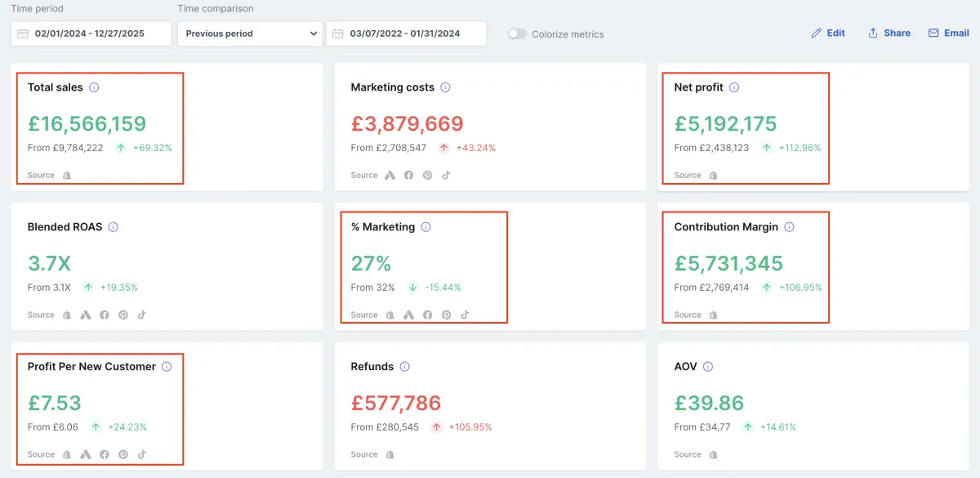
Task: Open the comparison date range picker
Action: pyautogui.click(x=406, y=34)
